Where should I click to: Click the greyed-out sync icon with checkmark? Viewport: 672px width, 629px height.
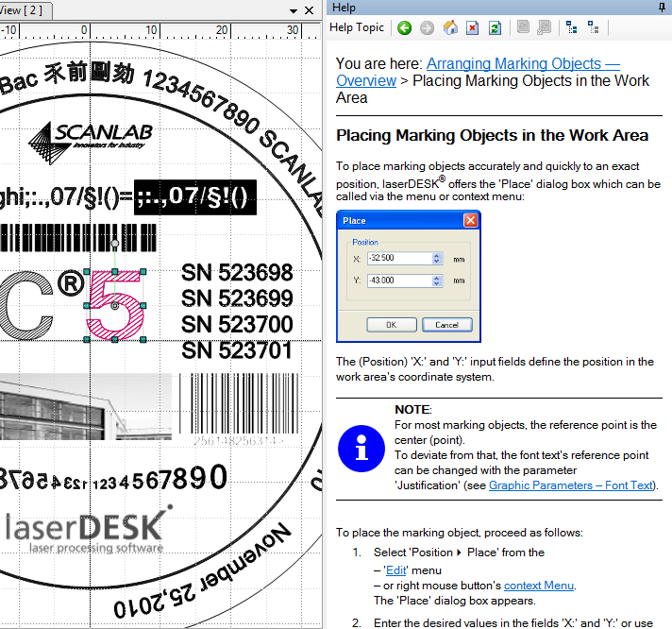(544, 28)
